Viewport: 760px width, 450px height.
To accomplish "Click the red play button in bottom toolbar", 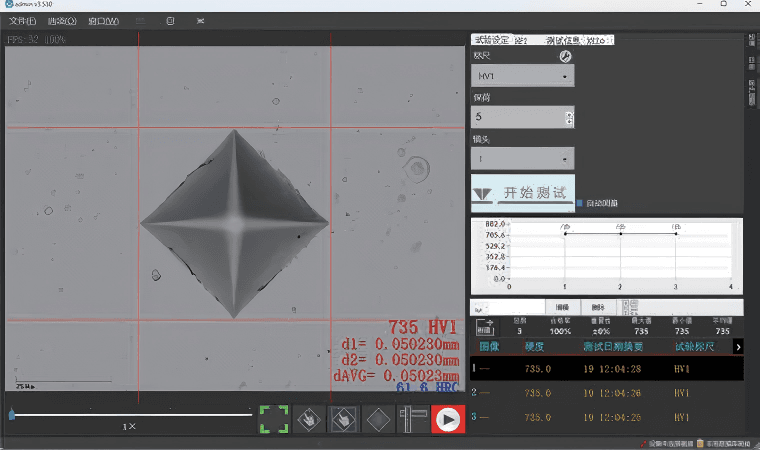I will point(448,420).
